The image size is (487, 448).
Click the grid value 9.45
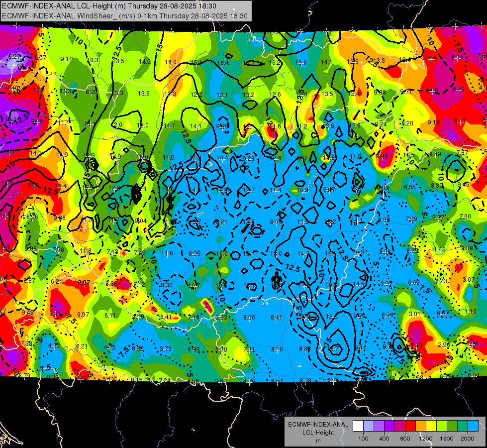tap(464, 185)
